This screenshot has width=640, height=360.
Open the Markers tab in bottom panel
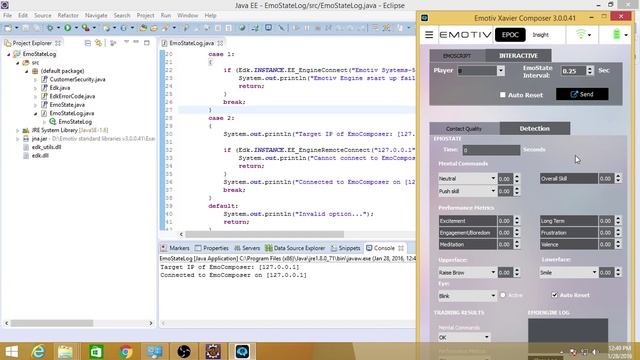[175, 248]
